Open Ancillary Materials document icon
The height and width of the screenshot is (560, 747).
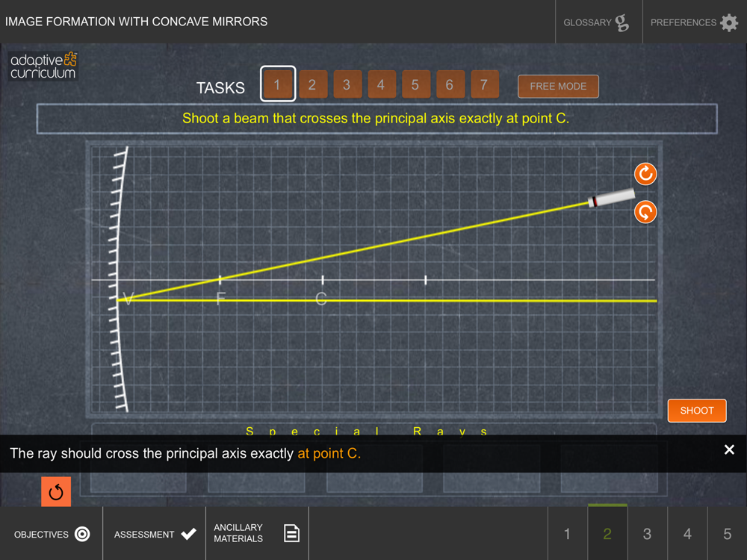[x=291, y=533]
